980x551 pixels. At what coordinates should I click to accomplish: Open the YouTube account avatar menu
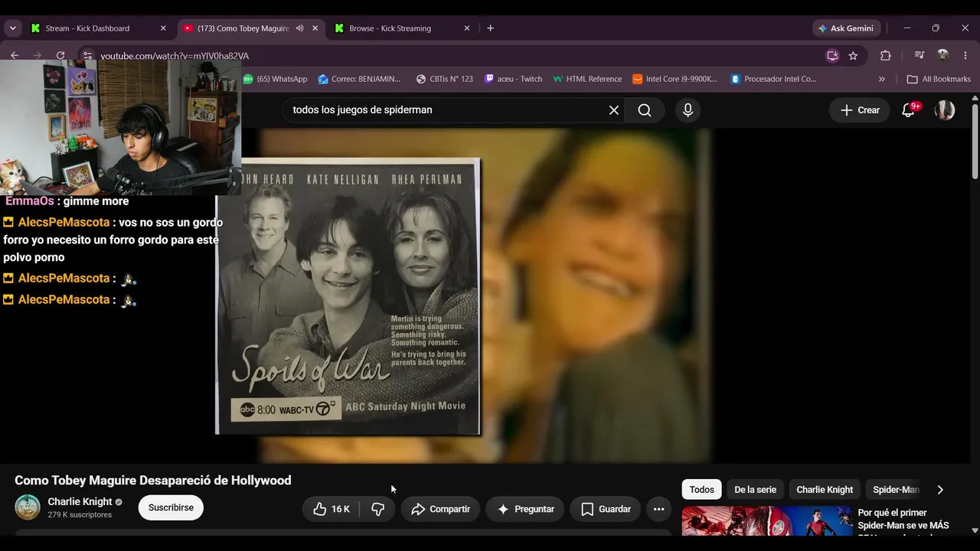[x=945, y=110]
